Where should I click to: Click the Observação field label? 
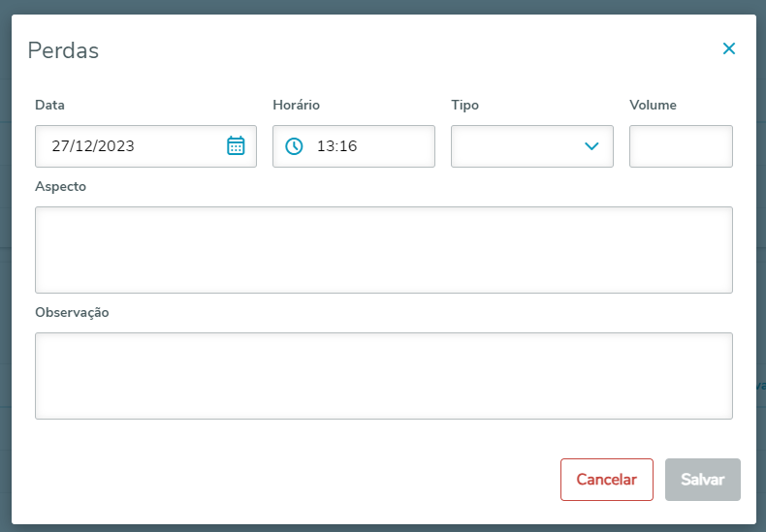click(72, 312)
